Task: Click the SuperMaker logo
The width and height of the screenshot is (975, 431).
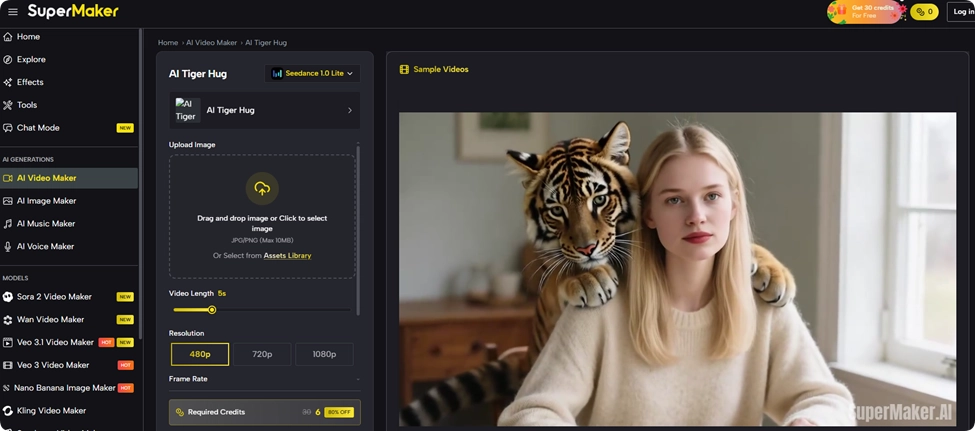Action: coord(73,11)
